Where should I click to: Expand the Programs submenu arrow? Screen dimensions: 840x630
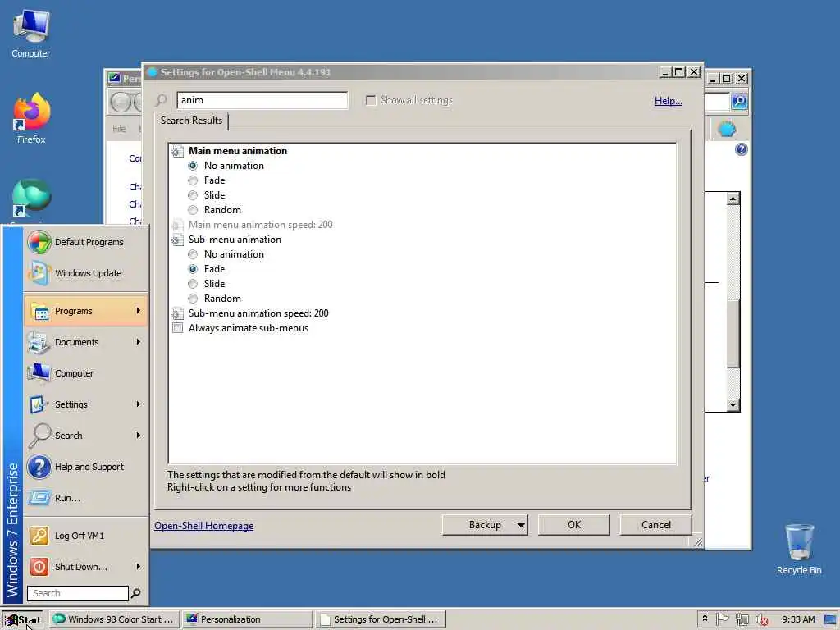coord(138,311)
